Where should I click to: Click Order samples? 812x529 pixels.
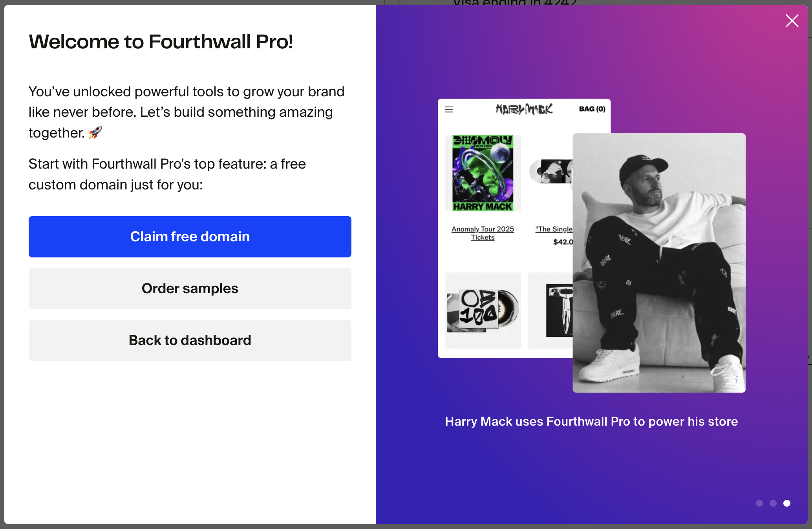pyautogui.click(x=190, y=288)
